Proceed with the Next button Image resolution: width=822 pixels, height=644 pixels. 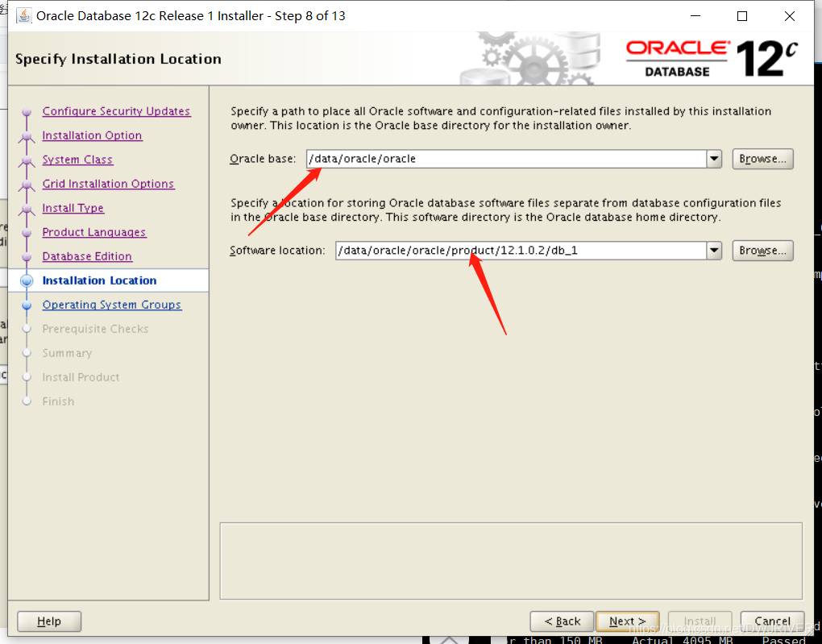tap(628, 621)
